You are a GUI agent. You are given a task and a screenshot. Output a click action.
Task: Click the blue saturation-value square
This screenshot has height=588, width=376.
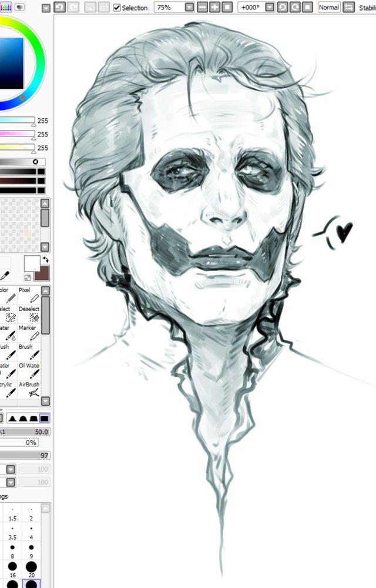11,63
